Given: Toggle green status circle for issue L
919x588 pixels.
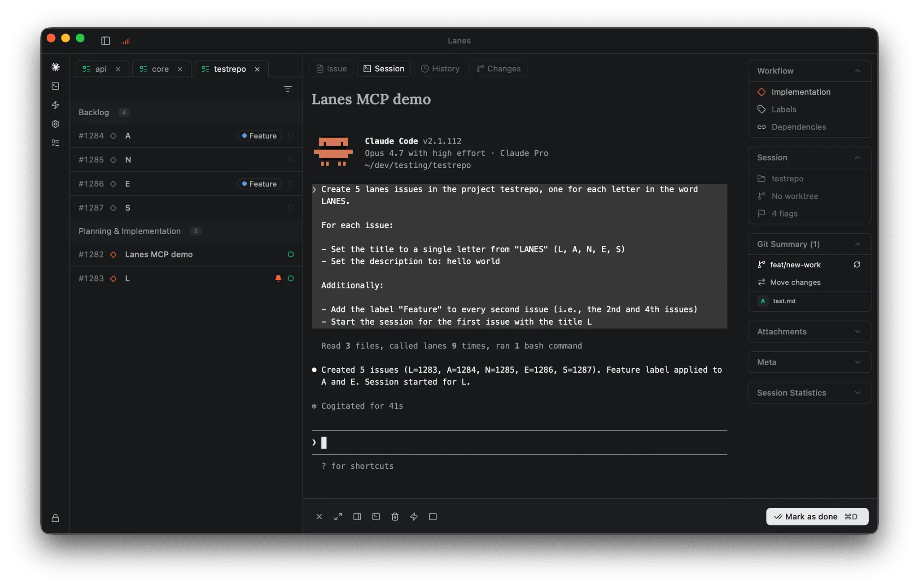Looking at the screenshot, I should [291, 279].
